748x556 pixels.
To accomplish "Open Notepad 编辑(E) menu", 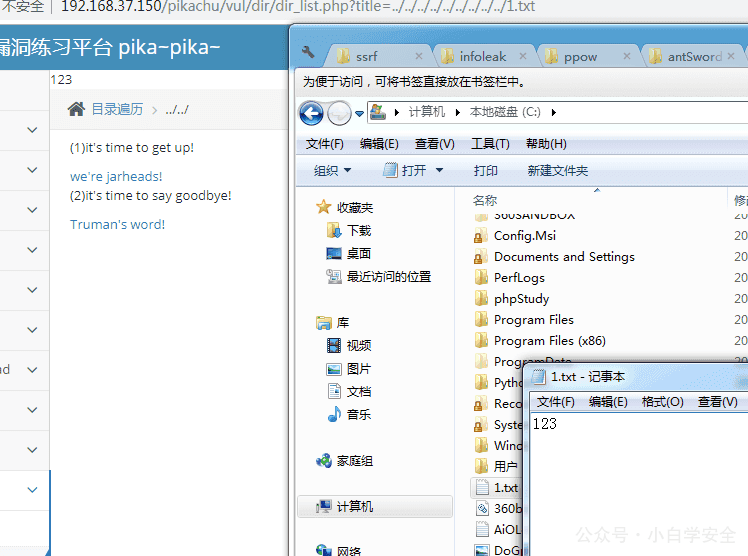I will click(608, 402).
